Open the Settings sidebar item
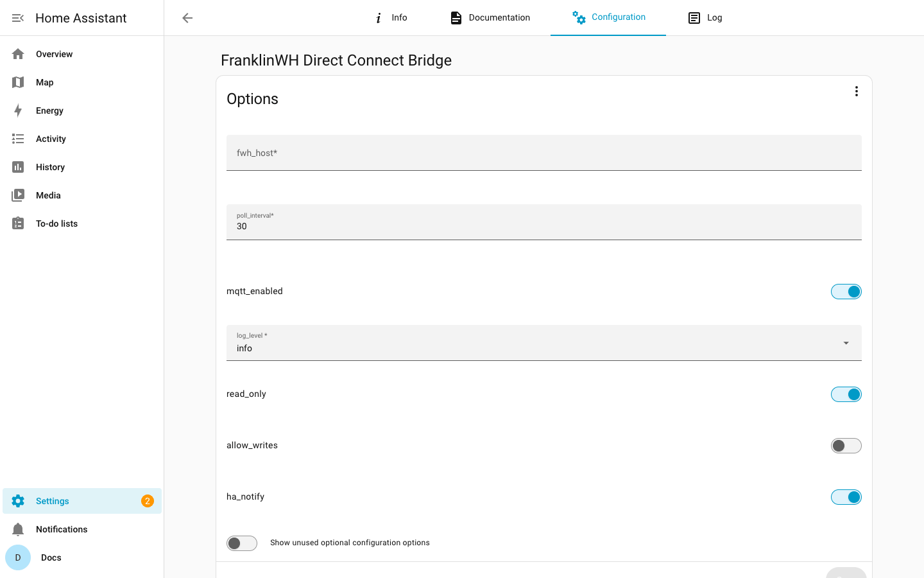This screenshot has height=578, width=924. (82, 501)
